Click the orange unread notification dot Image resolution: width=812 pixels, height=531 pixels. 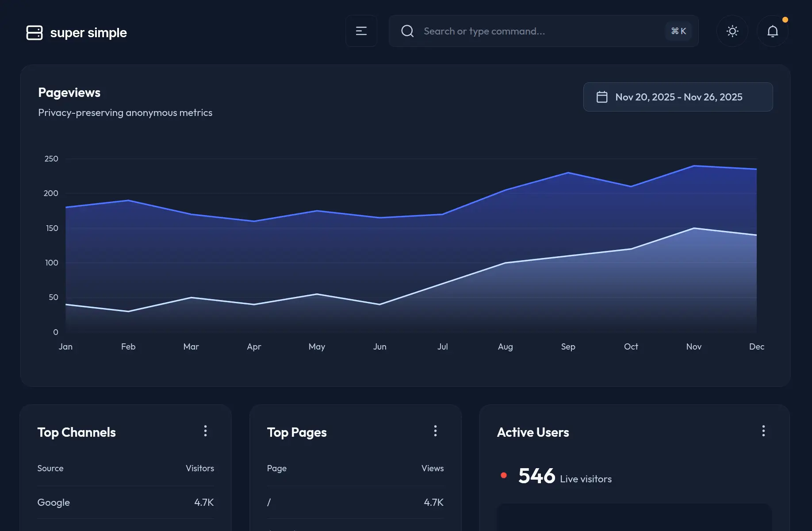(785, 19)
